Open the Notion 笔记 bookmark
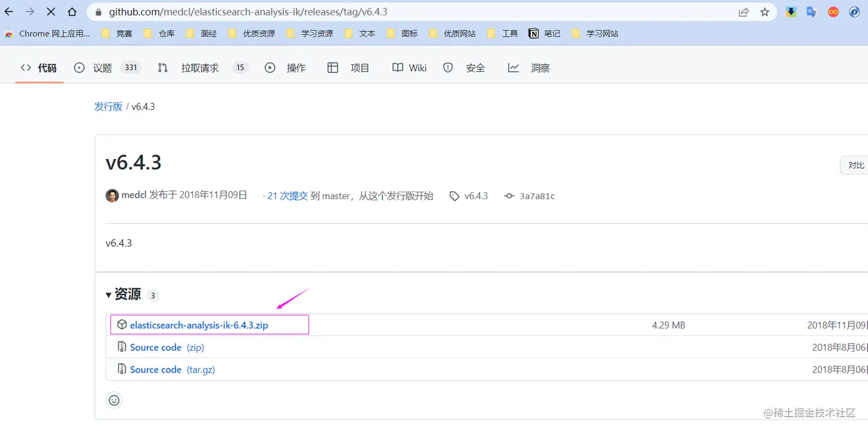This screenshot has width=868, height=431. [544, 34]
